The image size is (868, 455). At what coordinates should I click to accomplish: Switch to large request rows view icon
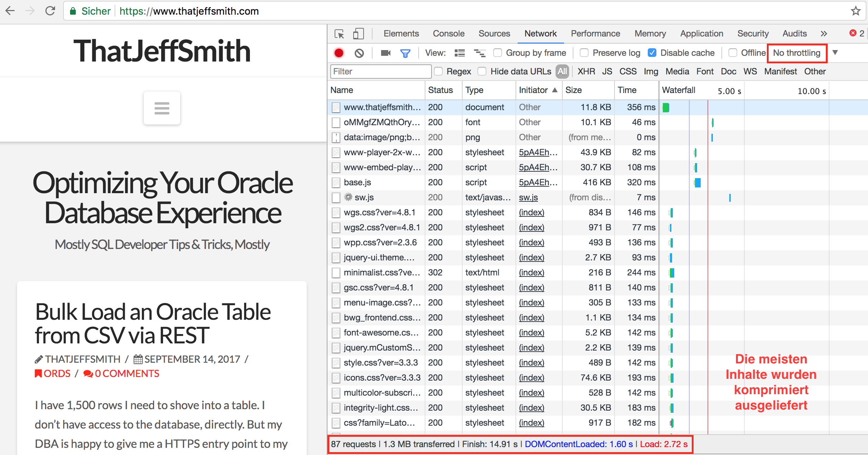pyautogui.click(x=460, y=53)
